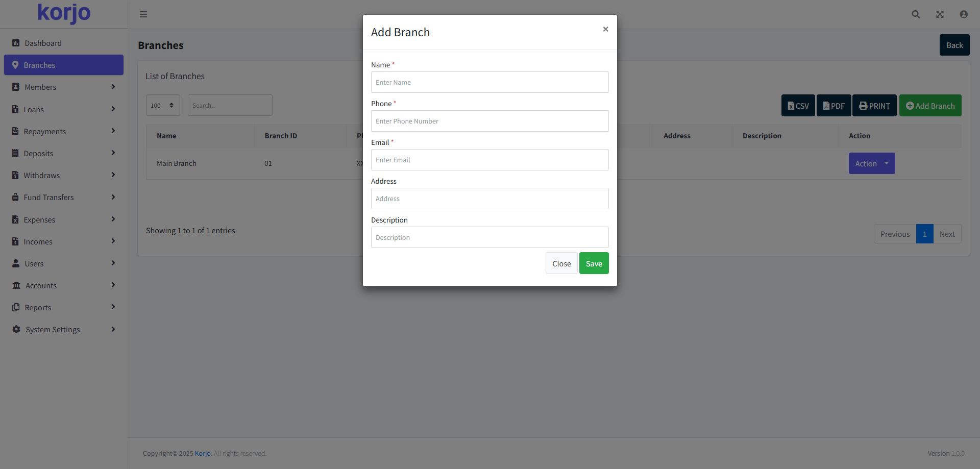Viewport: 980px width, 469px height.
Task: Select Branches in the sidebar menu
Action: tap(64, 65)
